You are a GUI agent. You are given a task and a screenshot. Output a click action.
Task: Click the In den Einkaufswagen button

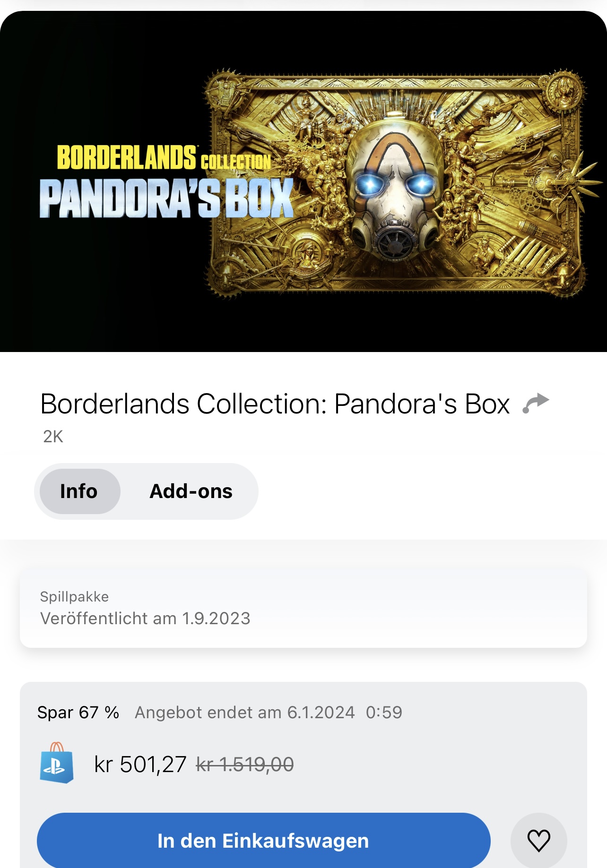(263, 841)
